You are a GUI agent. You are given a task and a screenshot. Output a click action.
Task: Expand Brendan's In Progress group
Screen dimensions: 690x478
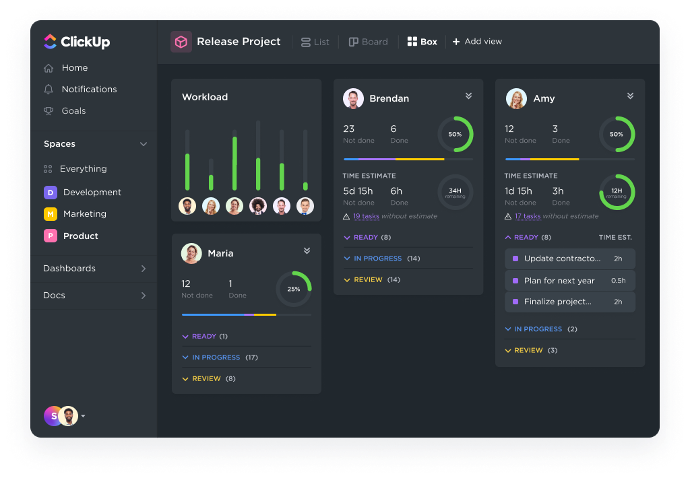pyautogui.click(x=347, y=258)
